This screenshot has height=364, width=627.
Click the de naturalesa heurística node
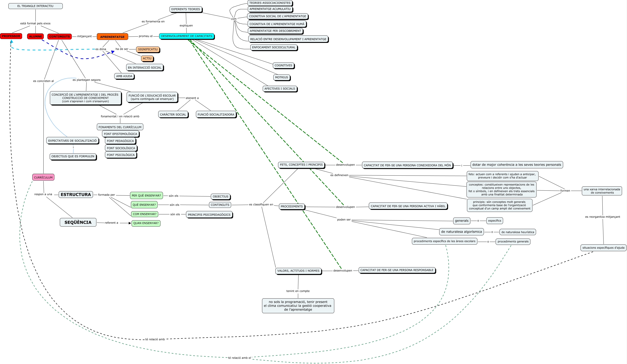pos(518,232)
